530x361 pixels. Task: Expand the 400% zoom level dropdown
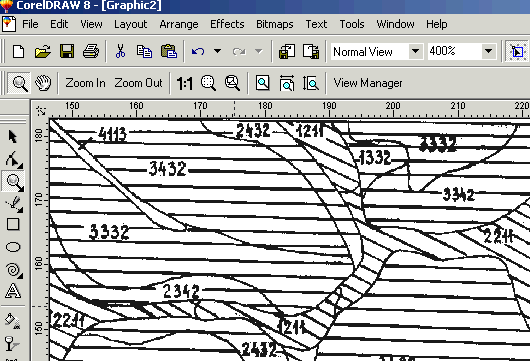488,51
